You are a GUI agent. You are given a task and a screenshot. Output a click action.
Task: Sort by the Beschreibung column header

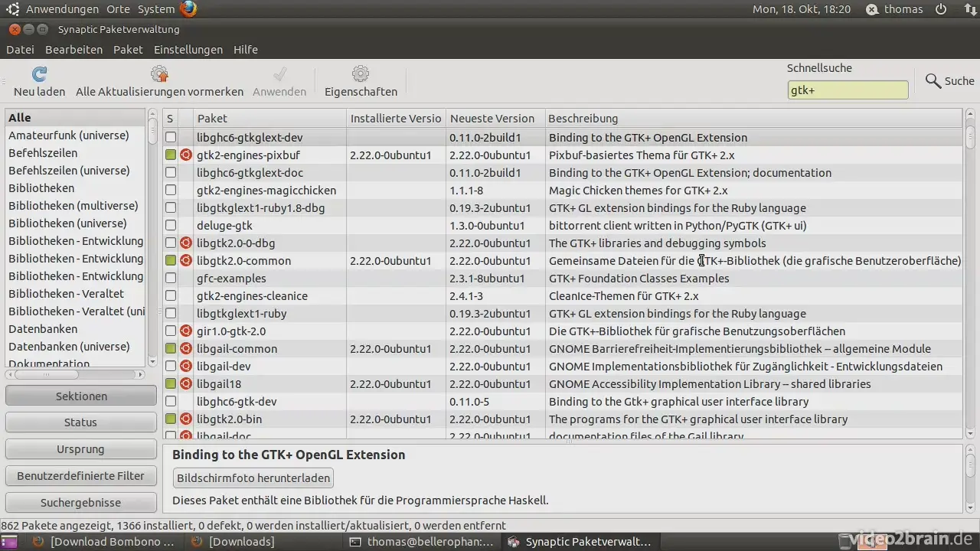point(753,119)
